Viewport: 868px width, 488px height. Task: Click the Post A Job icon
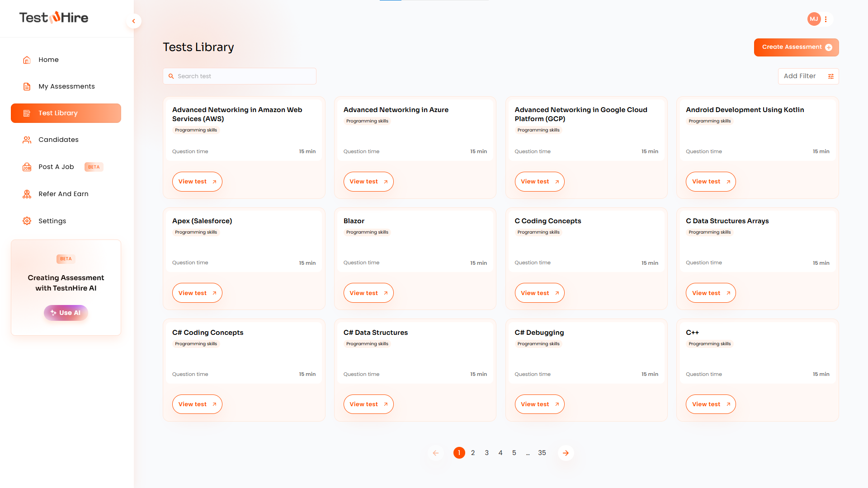coord(27,167)
